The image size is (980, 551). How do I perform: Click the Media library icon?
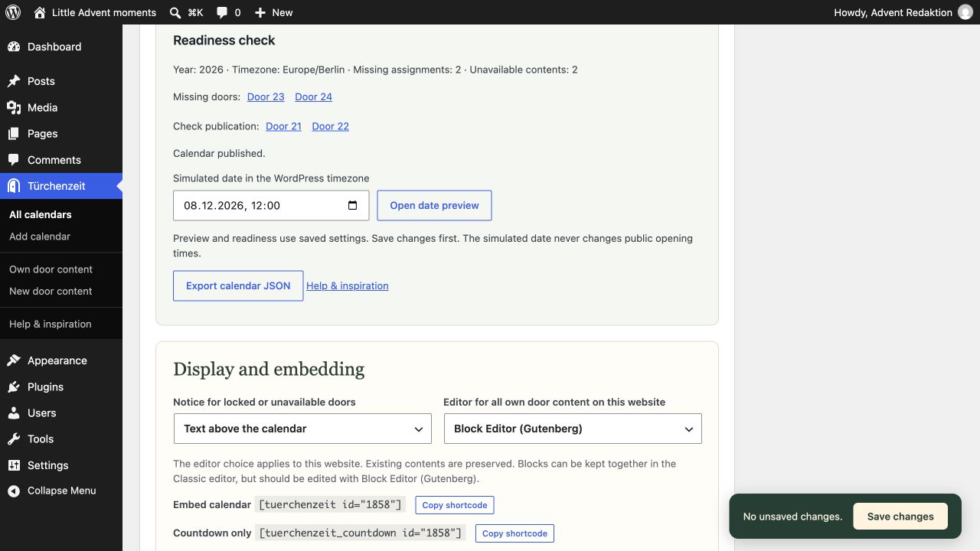pyautogui.click(x=14, y=108)
